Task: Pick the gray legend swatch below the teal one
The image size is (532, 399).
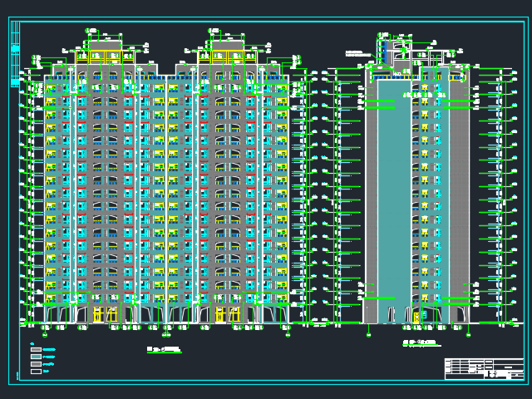Action: pyautogui.click(x=36, y=364)
